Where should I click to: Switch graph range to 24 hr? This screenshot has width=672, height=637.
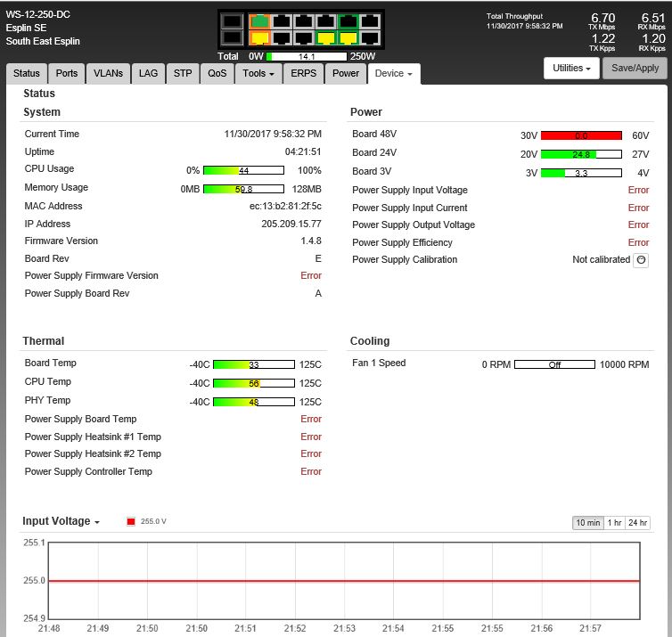[637, 523]
